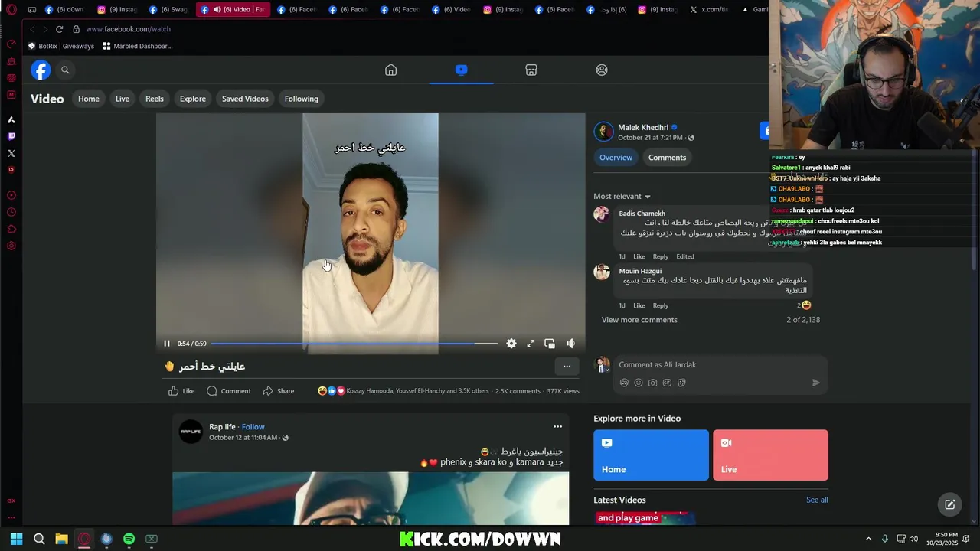Reply to Mouin Hazgui's comment
Image resolution: width=980 pixels, height=551 pixels.
[x=661, y=305]
